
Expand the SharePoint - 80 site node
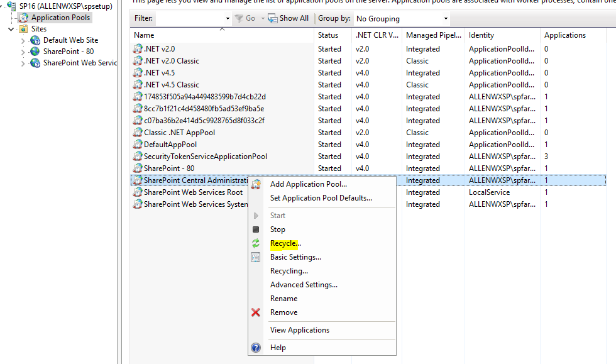(x=23, y=52)
